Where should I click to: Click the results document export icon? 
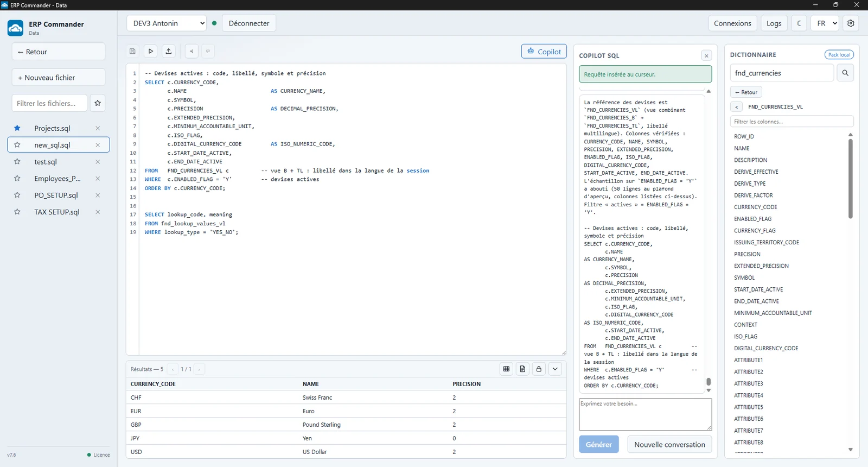[x=522, y=369]
